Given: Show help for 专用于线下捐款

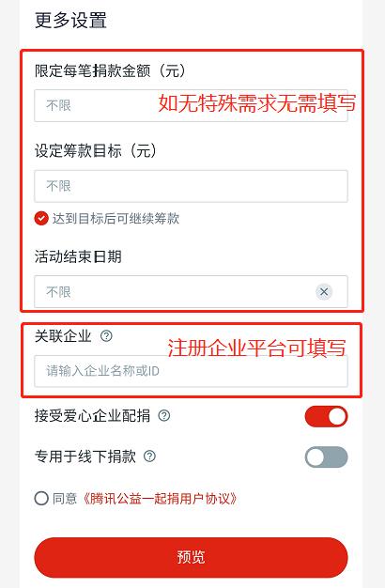Looking at the screenshot, I should click(x=150, y=456).
